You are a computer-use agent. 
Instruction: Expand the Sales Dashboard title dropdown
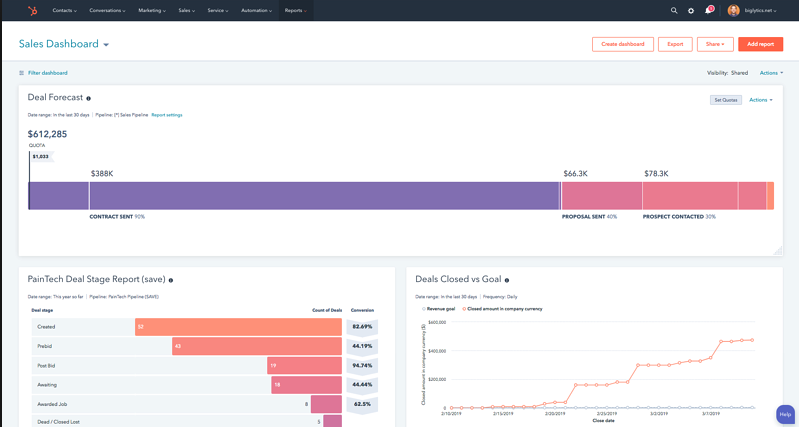coord(106,45)
